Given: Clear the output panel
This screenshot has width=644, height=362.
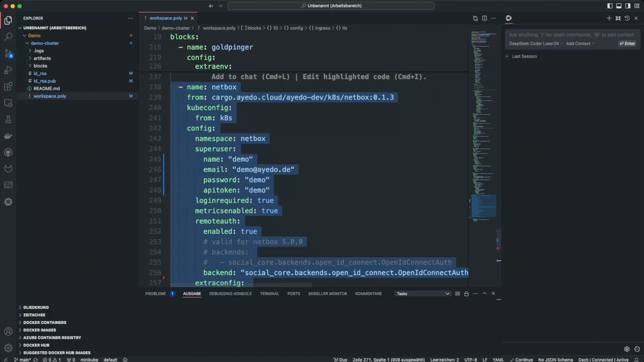Looking at the screenshot, I should point(458,294).
